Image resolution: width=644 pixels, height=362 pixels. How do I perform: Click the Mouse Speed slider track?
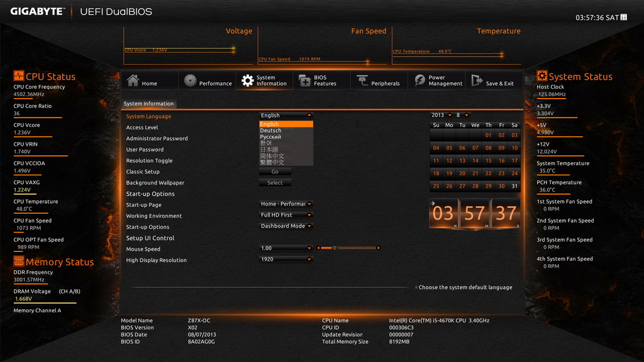pyautogui.click(x=348, y=248)
